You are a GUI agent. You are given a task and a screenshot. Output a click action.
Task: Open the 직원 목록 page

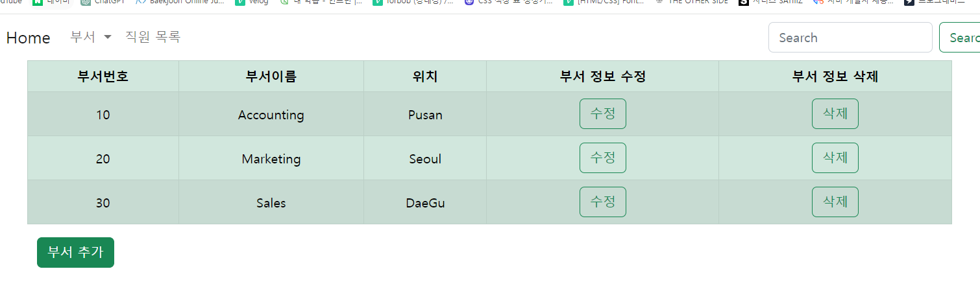(x=153, y=37)
